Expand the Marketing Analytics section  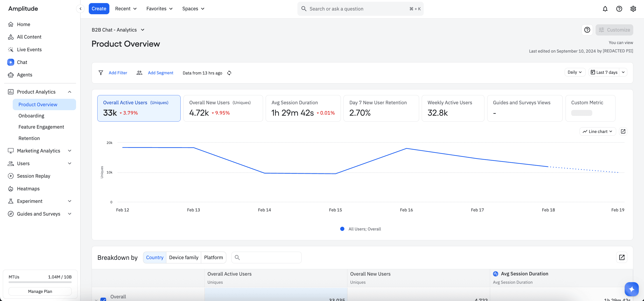39,151
